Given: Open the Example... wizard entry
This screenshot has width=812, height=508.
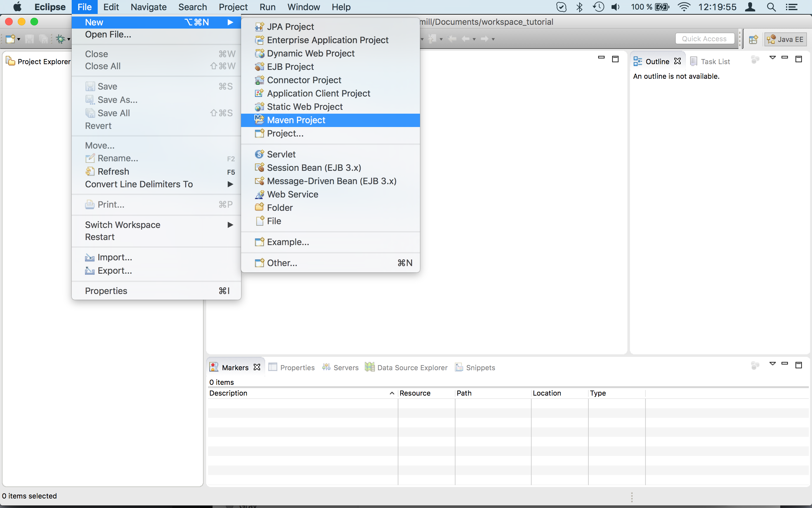Looking at the screenshot, I should click(x=330, y=242).
